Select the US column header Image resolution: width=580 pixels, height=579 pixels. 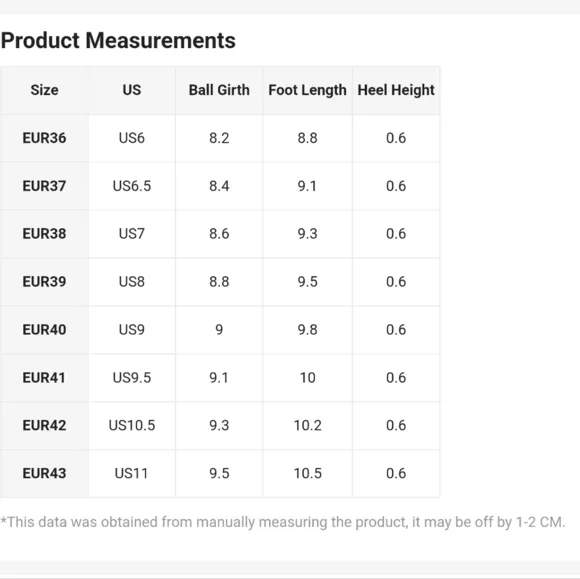click(x=132, y=90)
